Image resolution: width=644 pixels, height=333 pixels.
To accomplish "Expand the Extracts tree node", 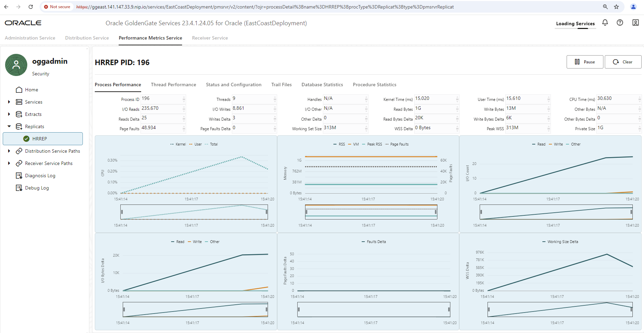I will (x=9, y=114).
